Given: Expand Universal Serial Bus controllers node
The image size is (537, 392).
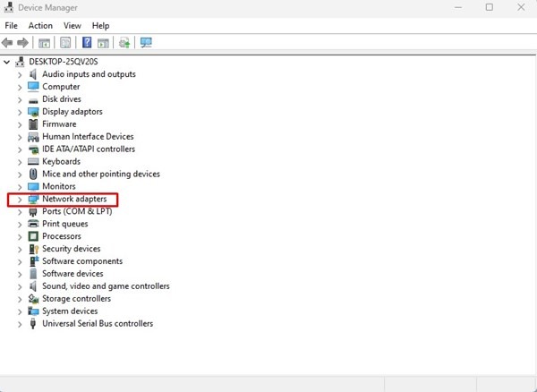Looking at the screenshot, I should point(20,324).
